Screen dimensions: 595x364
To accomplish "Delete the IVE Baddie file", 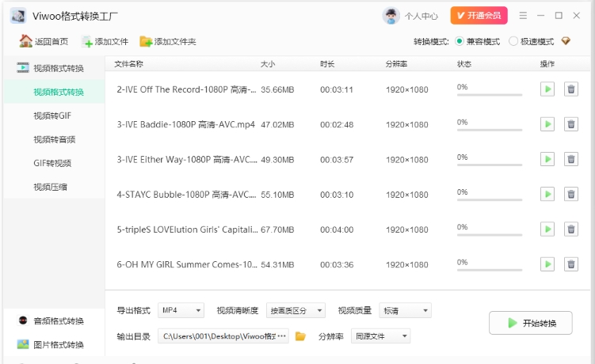I will [x=570, y=124].
